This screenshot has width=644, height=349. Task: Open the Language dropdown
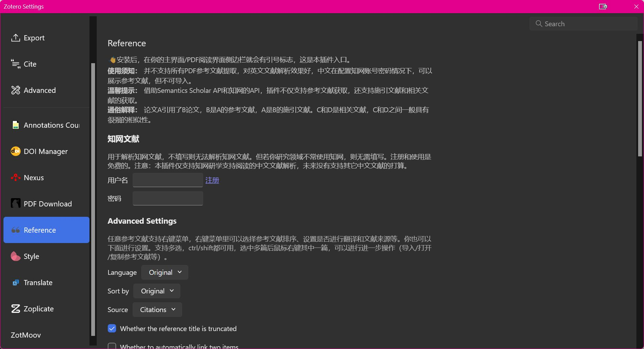click(164, 272)
